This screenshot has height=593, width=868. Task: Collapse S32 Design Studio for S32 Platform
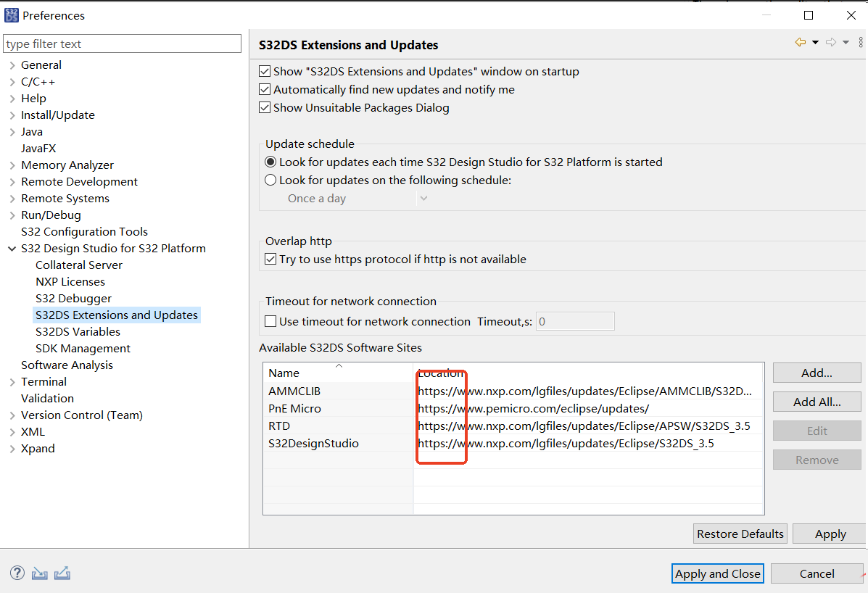(12, 249)
